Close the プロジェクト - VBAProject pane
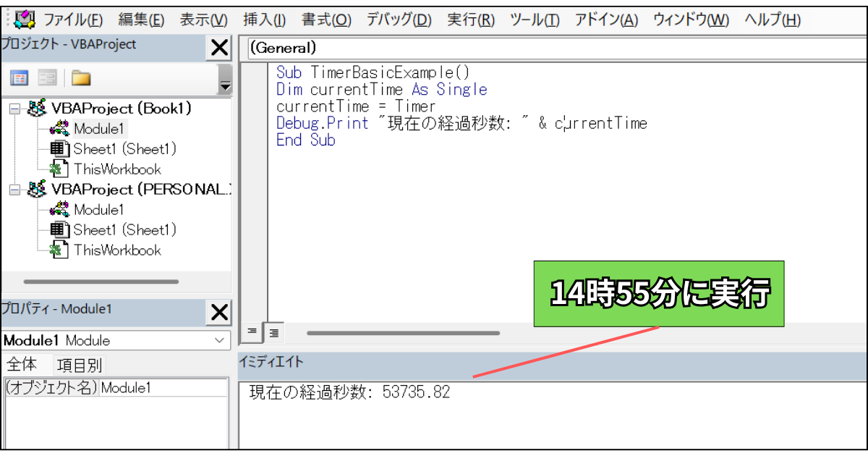This screenshot has height=456, width=868. coord(218,48)
